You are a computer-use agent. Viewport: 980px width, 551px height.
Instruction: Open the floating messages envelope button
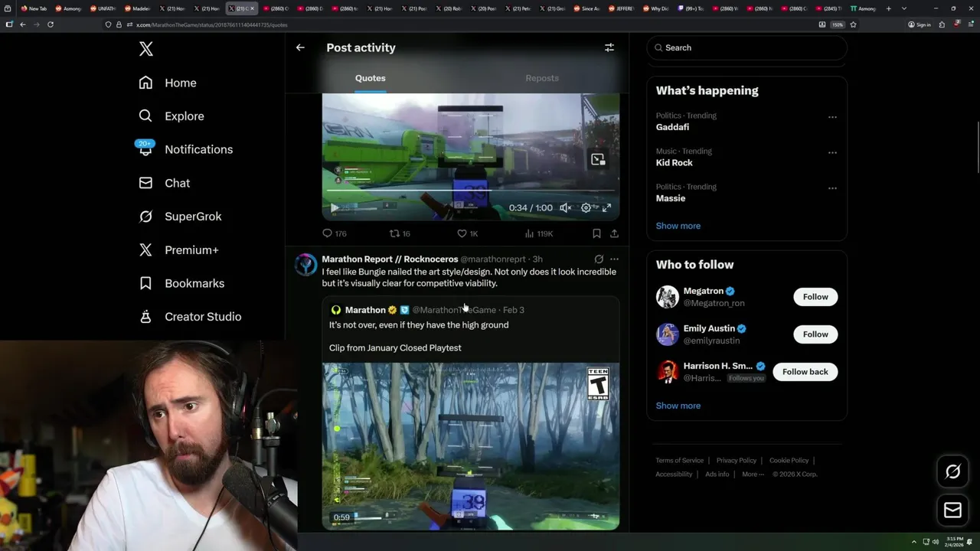[952, 510]
